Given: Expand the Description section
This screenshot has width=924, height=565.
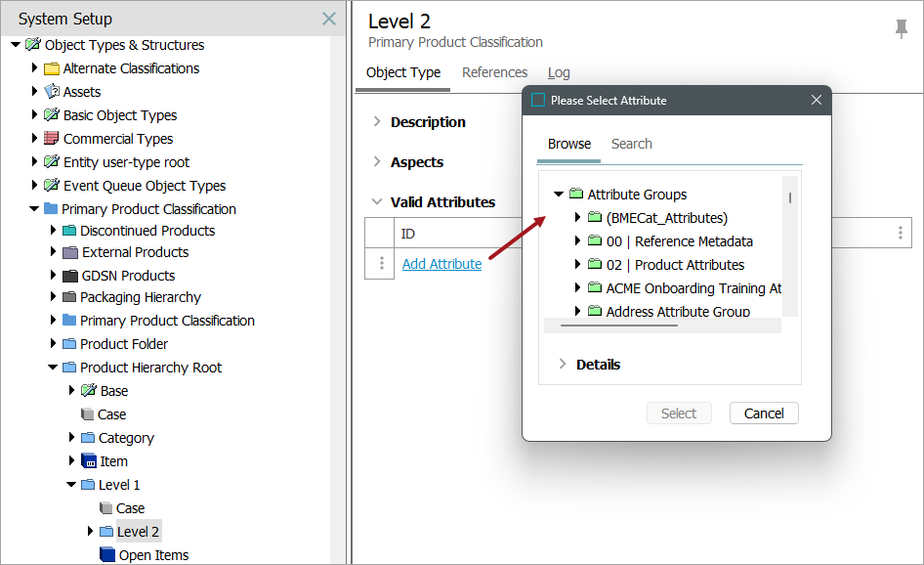Looking at the screenshot, I should [x=377, y=122].
